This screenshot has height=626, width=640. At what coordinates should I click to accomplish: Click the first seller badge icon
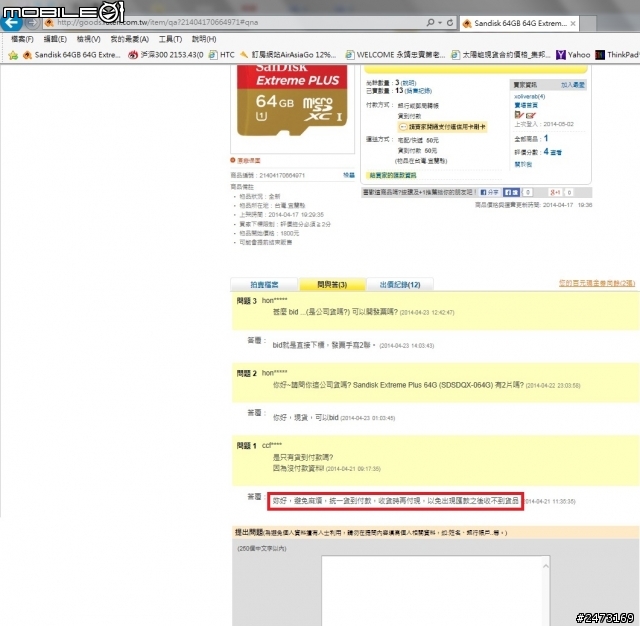point(519,115)
